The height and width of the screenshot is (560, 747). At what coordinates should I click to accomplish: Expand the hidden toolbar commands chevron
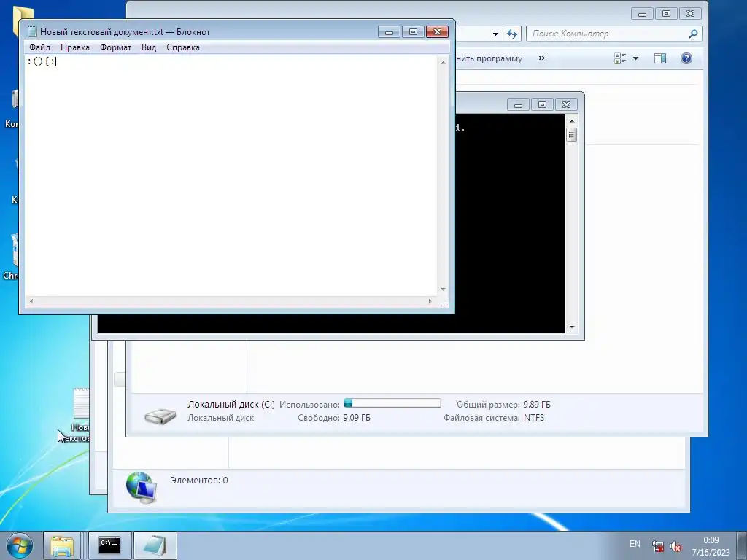pos(542,58)
